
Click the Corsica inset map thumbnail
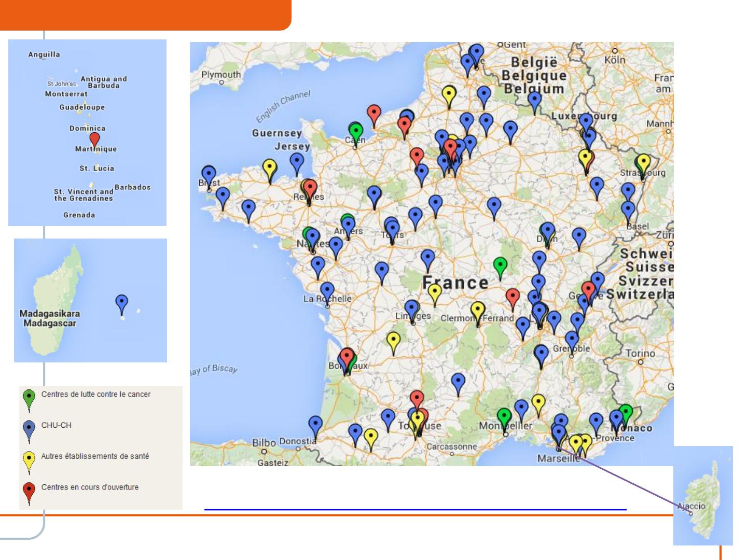703,496
